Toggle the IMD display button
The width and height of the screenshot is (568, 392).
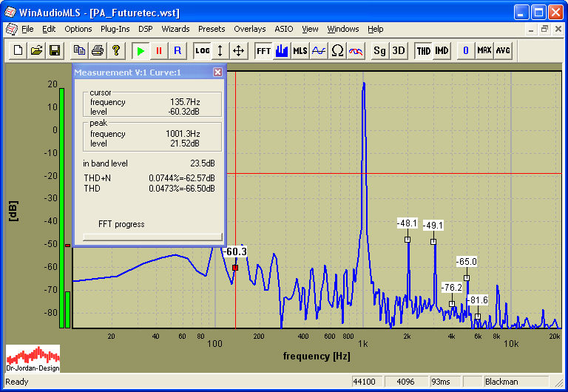442,50
